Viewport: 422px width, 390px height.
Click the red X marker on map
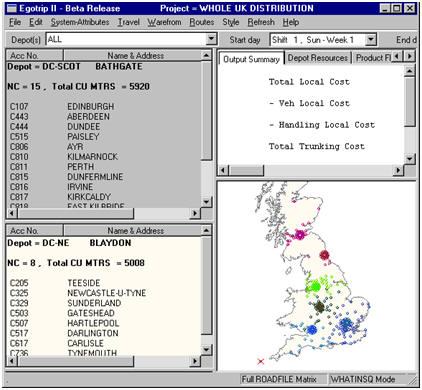pyautogui.click(x=261, y=361)
